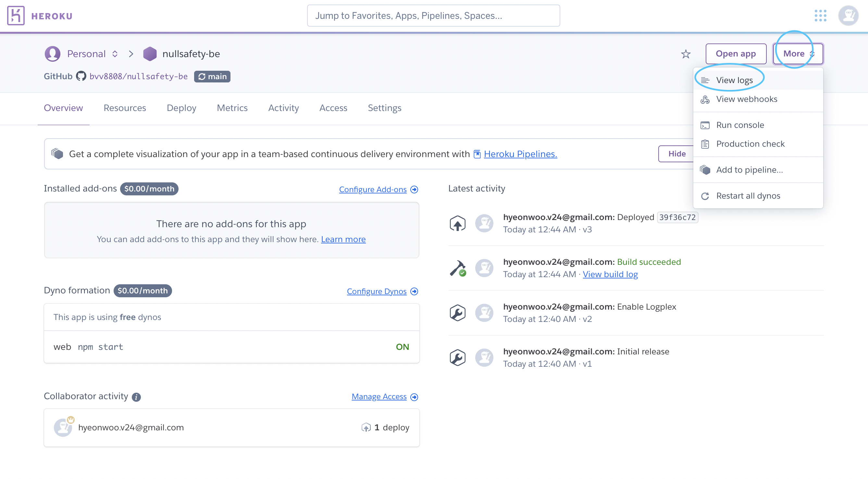Click the Heroku logo icon
Screen dimensions: 868x479
(x=16, y=16)
